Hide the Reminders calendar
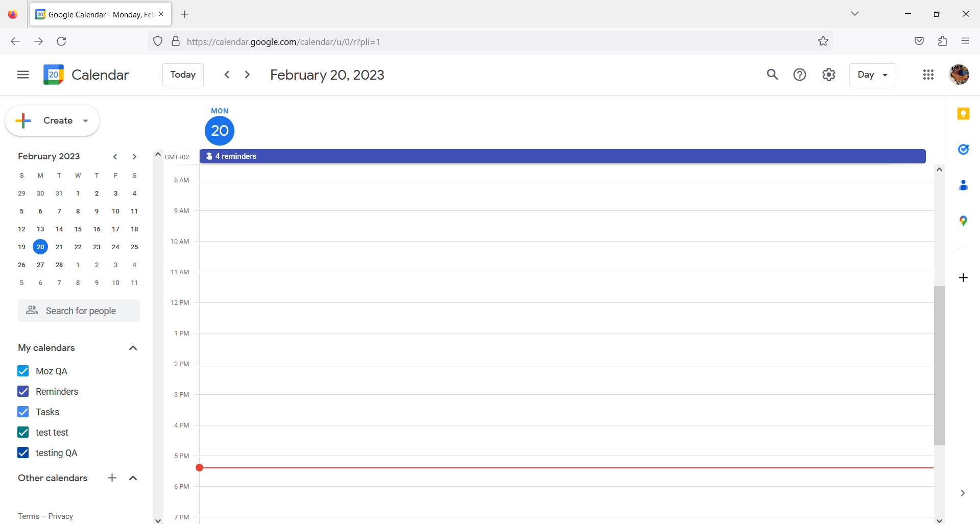The width and height of the screenshot is (980, 524). [23, 391]
